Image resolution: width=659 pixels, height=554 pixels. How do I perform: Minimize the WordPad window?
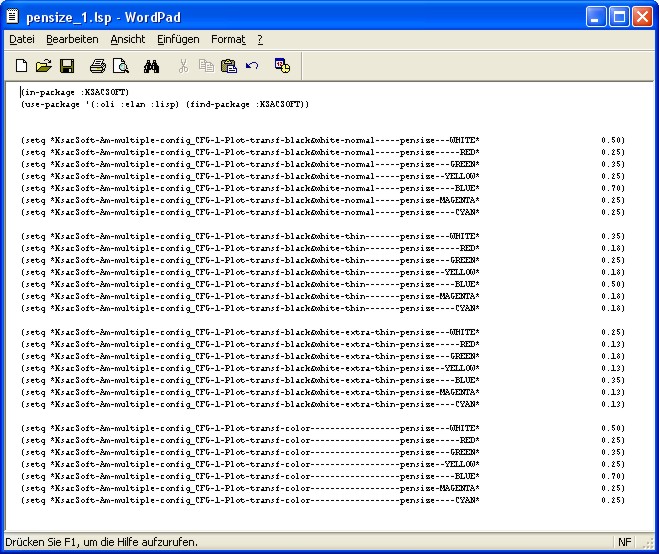coord(595,15)
